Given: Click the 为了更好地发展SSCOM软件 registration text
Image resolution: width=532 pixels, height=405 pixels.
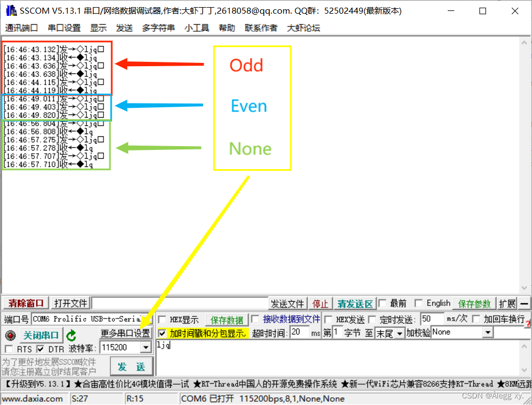Looking at the screenshot, I should pos(49,362).
